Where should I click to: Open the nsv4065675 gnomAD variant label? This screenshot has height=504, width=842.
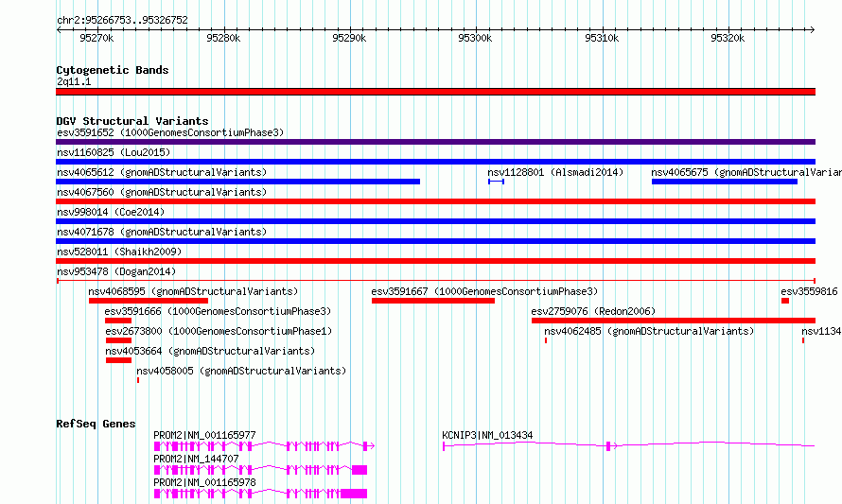[746, 172]
